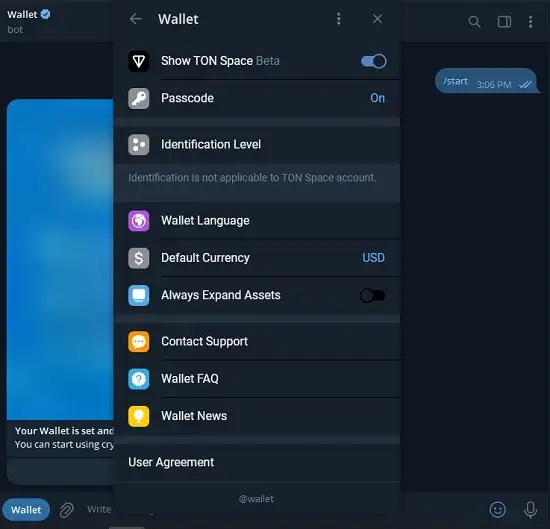Open Passcode settings showing On

[257, 98]
